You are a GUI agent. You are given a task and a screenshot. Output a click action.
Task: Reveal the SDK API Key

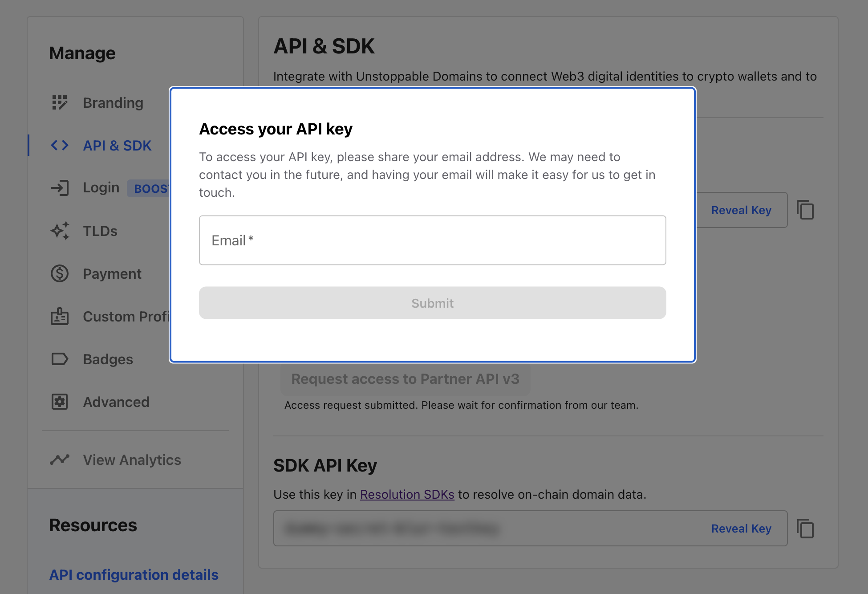click(x=741, y=529)
